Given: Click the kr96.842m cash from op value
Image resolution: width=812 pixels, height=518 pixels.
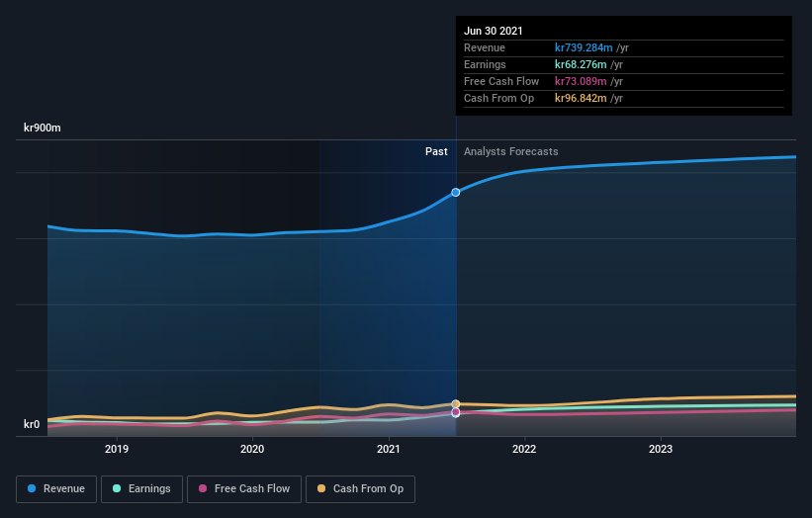Looking at the screenshot, I should pyautogui.click(x=581, y=98).
